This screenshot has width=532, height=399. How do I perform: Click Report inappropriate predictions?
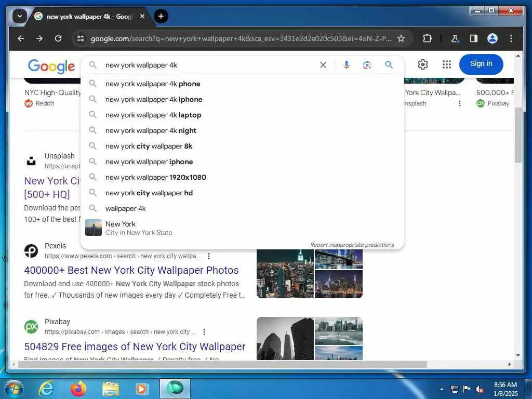352,245
